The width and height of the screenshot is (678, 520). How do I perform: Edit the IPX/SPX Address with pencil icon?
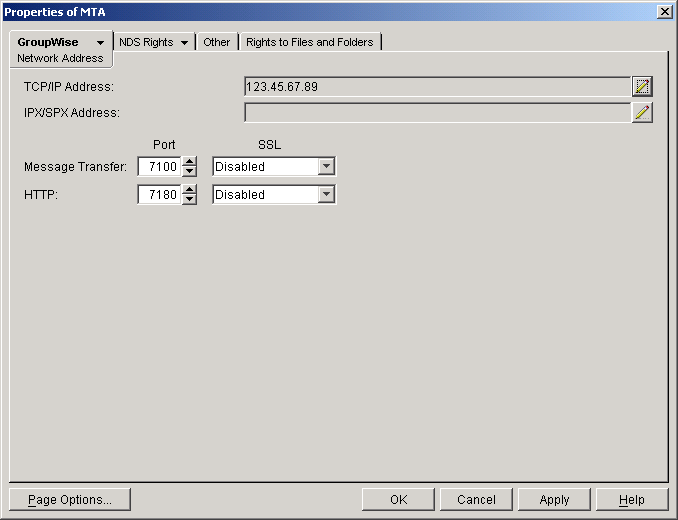coord(642,112)
